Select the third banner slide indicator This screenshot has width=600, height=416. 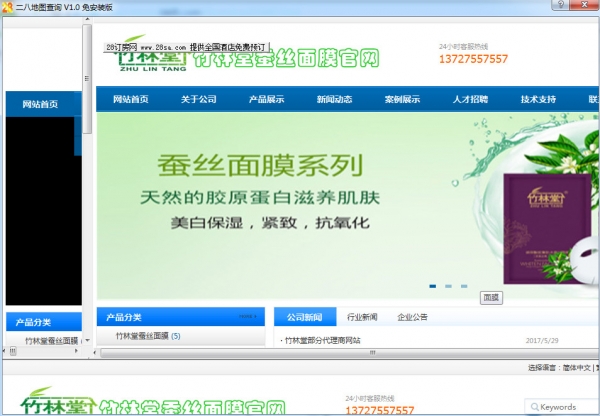[464, 286]
